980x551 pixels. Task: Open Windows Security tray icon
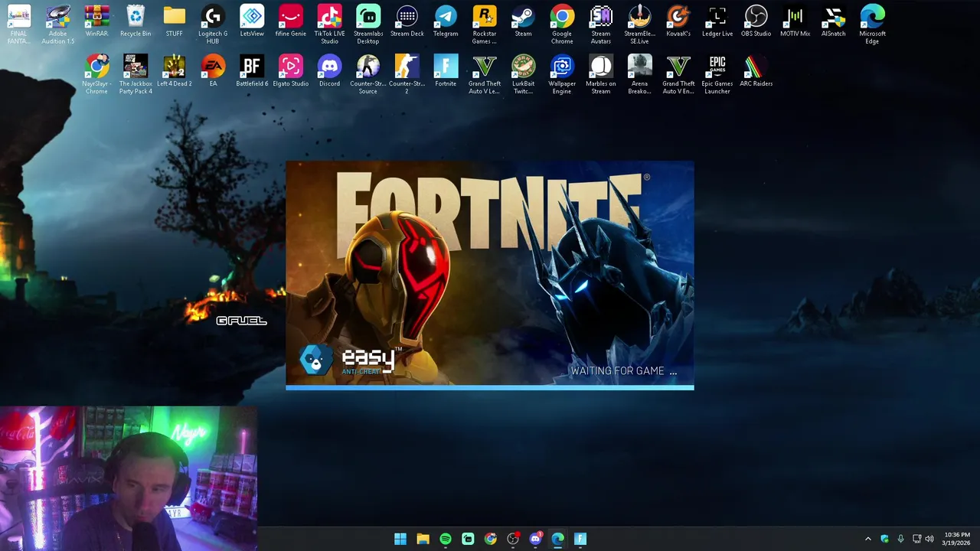[x=884, y=539]
